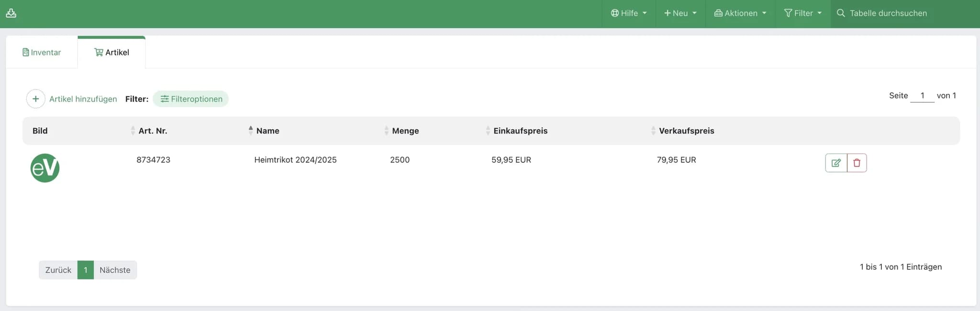Image resolution: width=980 pixels, height=311 pixels.
Task: Click the purchase price 59,95 EUR
Action: tap(511, 160)
